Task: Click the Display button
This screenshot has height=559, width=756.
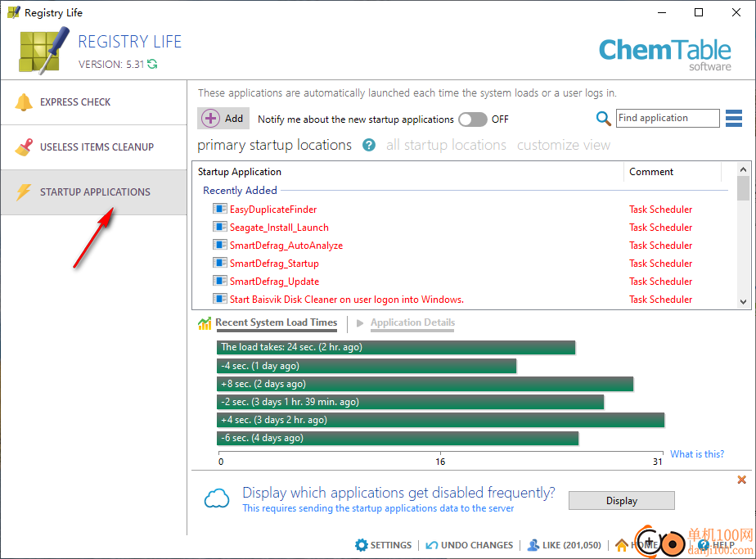Action: [622, 501]
